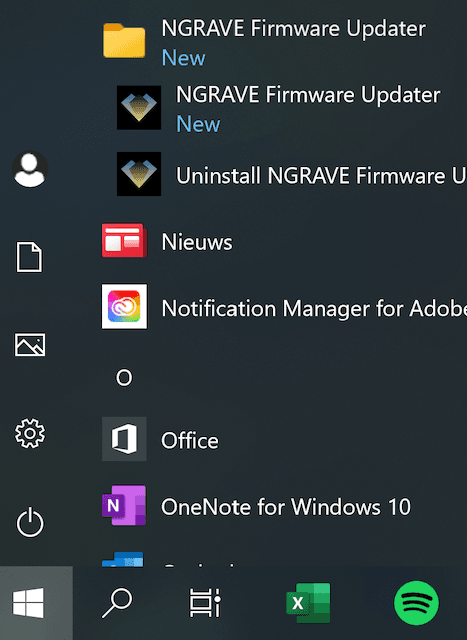Click the Nieuws label text

pyautogui.click(x=197, y=242)
